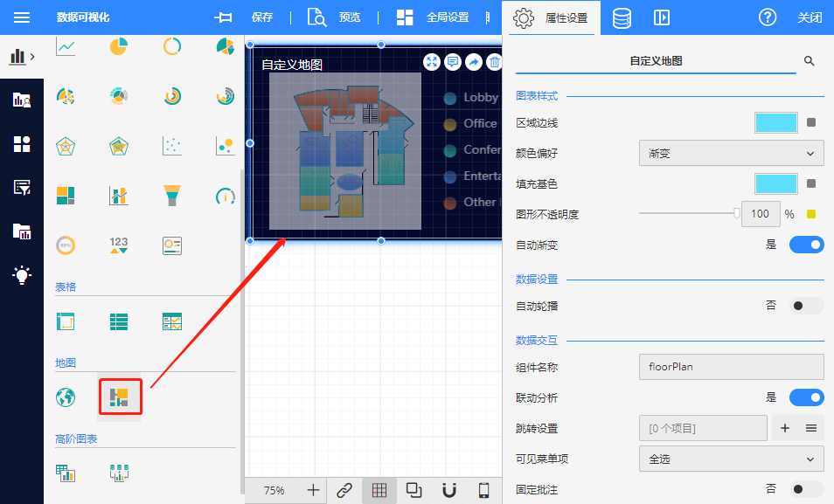Click the magnet snap icon

coord(448,490)
